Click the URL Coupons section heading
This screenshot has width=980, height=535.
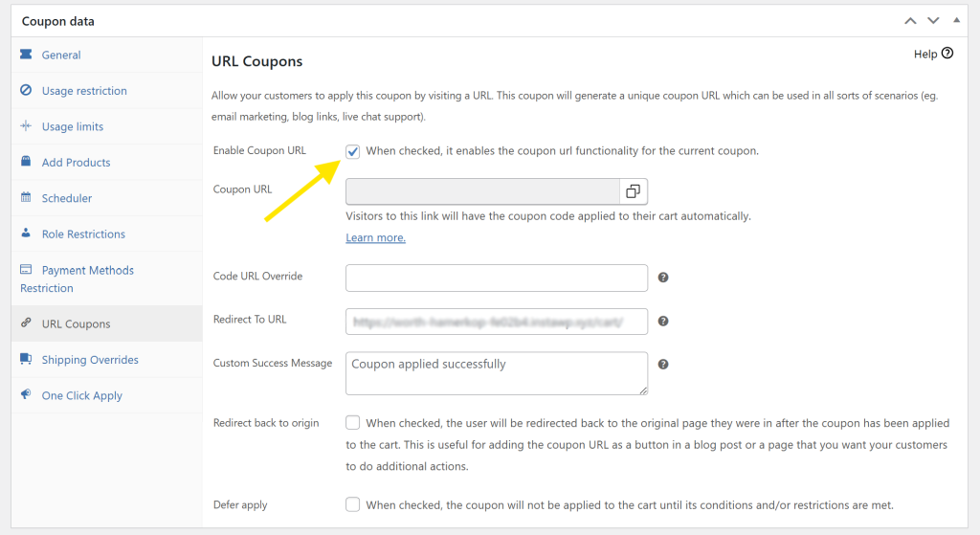click(x=256, y=61)
